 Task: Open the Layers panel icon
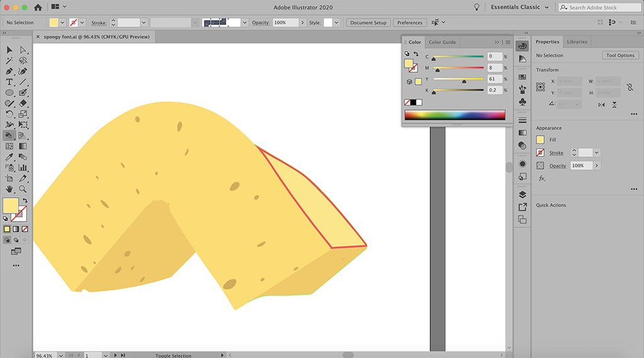tap(522, 194)
